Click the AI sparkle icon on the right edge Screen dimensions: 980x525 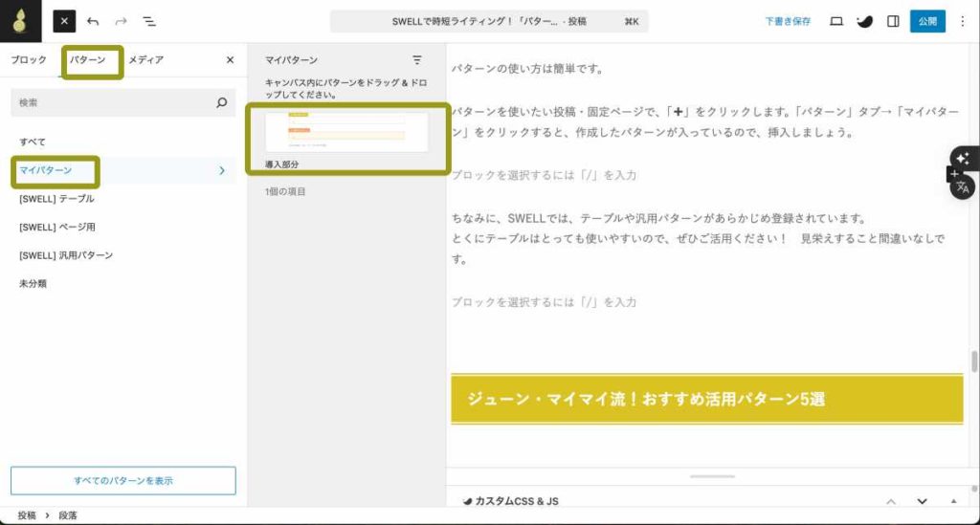(963, 158)
